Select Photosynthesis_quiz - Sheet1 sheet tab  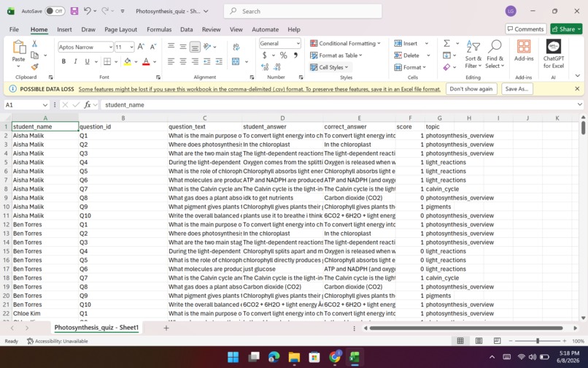coord(96,327)
